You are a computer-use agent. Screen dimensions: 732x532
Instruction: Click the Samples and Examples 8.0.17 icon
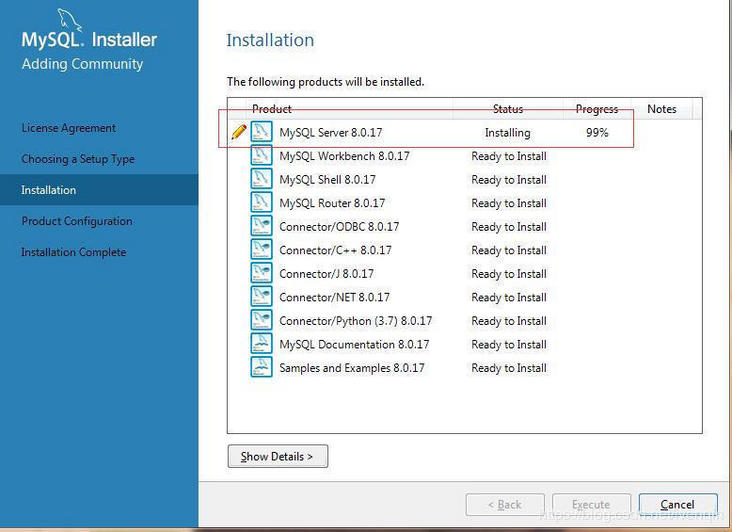point(261,367)
